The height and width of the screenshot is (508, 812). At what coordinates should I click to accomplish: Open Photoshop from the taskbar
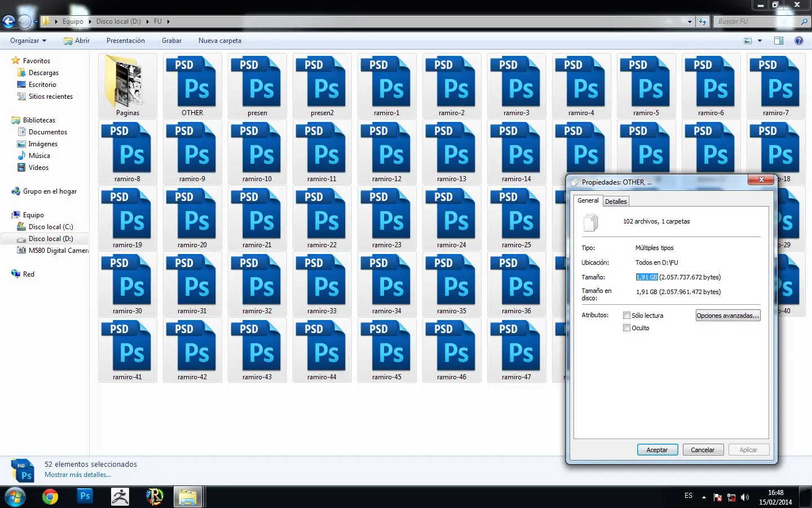pyautogui.click(x=85, y=496)
